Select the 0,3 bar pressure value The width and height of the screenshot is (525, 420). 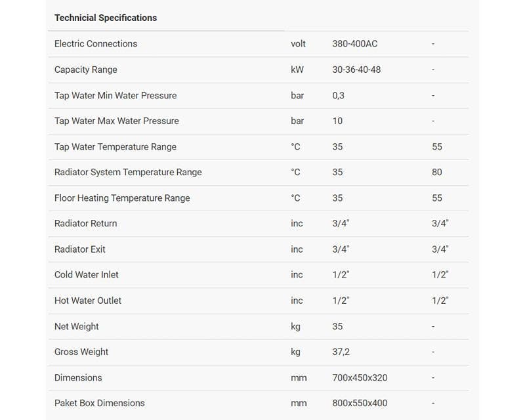click(339, 95)
